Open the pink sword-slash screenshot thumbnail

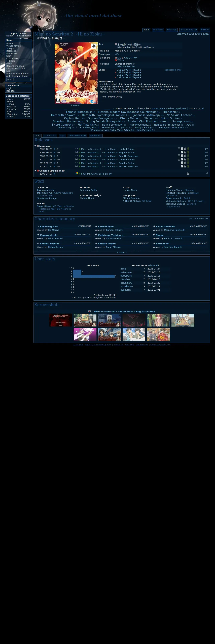pyautogui.click(x=85, y=334)
